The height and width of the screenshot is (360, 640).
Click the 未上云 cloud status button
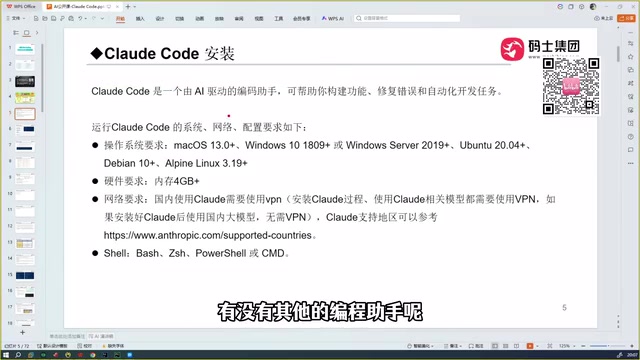[604, 18]
